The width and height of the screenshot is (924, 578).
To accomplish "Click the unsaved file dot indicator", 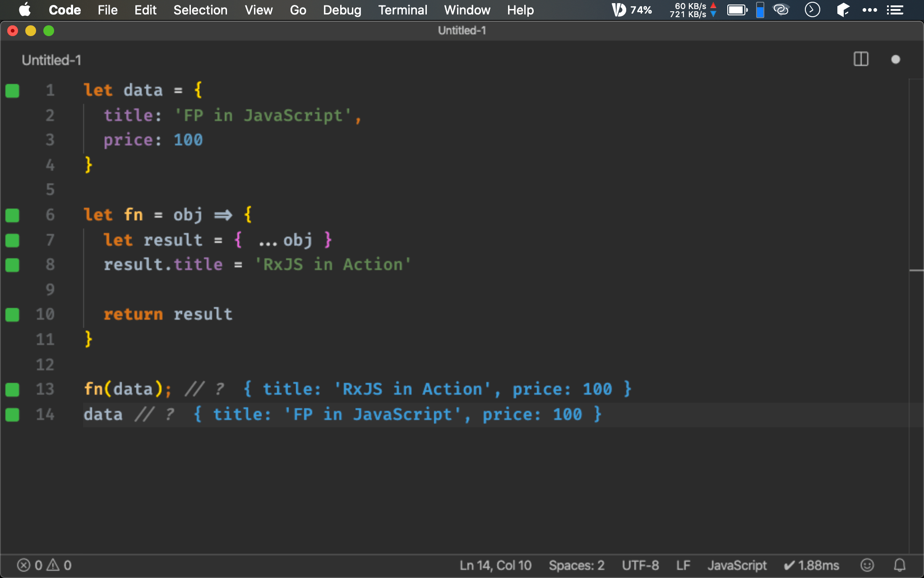I will (x=896, y=59).
